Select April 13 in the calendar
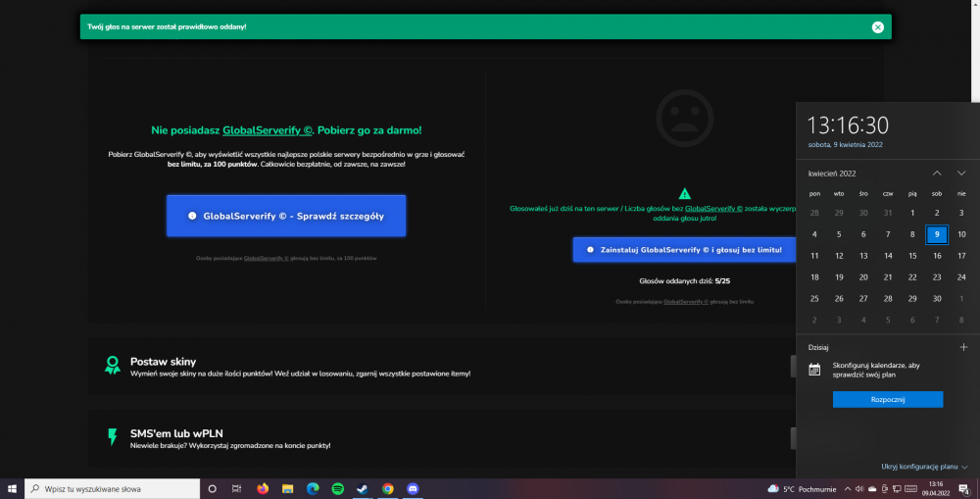 863,256
